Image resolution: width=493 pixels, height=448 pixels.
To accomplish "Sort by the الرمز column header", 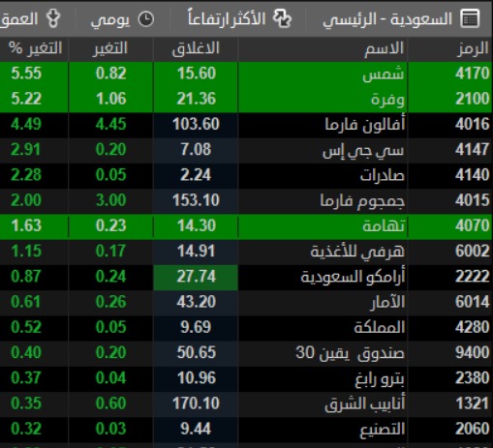I will click(x=473, y=49).
